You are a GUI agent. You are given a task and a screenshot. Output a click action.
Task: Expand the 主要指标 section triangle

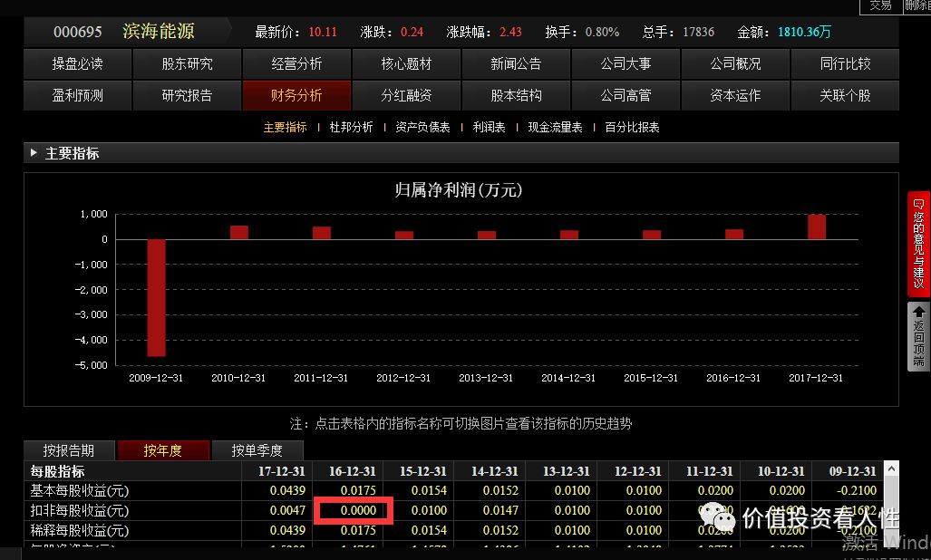pos(34,153)
